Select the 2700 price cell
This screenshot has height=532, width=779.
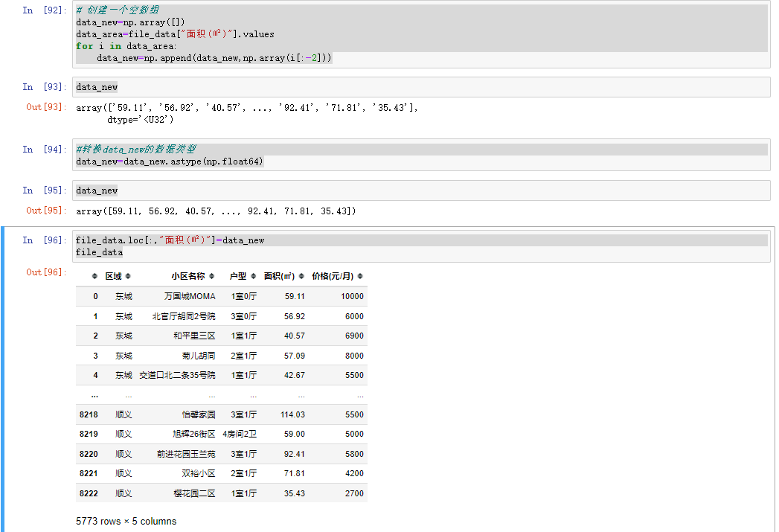pyautogui.click(x=354, y=493)
